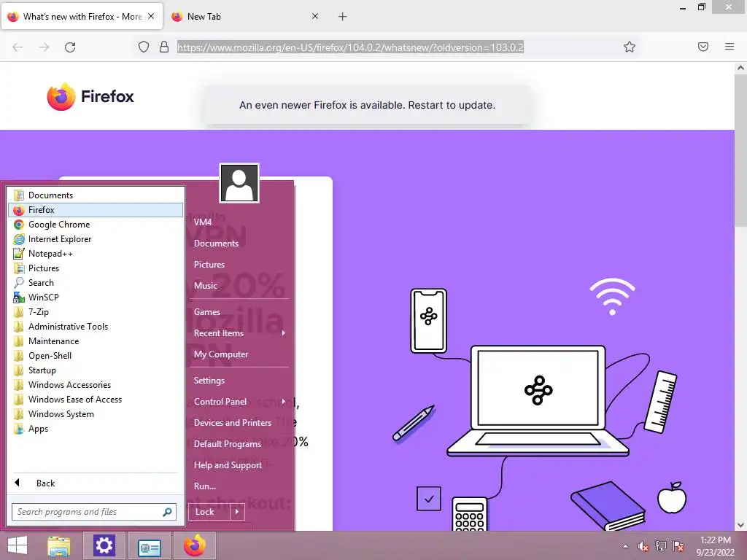Launch Internet Explorer from the Start menu
This screenshot has width=747, height=560.
coord(96,239)
